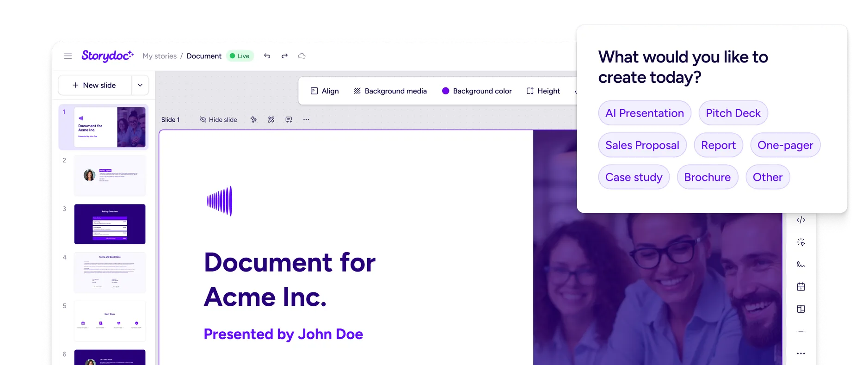The image size is (868, 365).
Task: Open slide 6 thumbnail
Action: coord(110,357)
